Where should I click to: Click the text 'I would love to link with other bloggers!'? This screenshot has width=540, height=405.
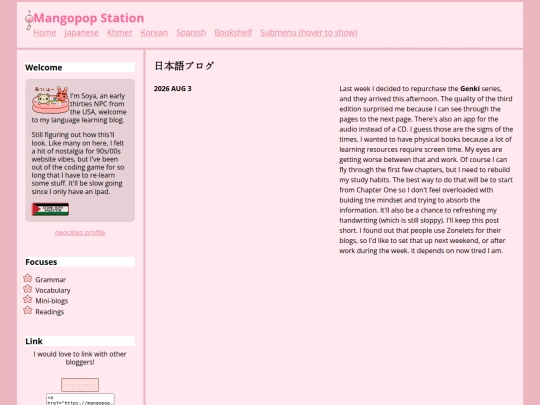coord(80,358)
